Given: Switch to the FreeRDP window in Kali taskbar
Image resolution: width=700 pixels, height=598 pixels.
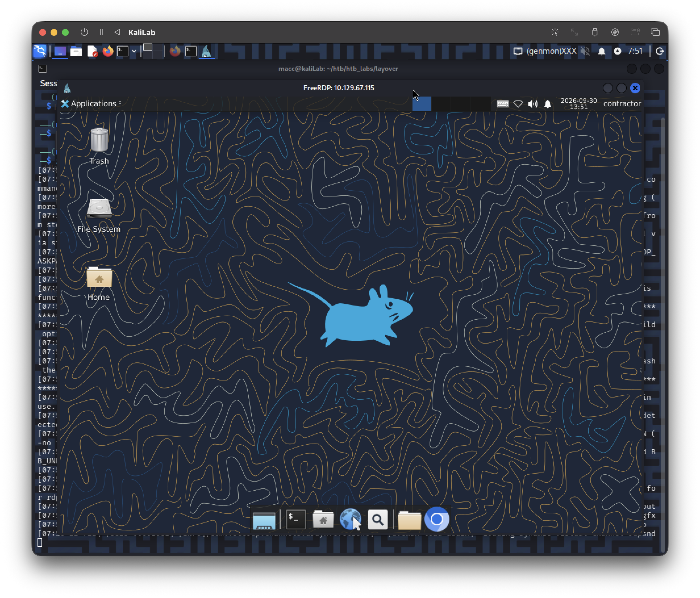Looking at the screenshot, I should tap(207, 51).
